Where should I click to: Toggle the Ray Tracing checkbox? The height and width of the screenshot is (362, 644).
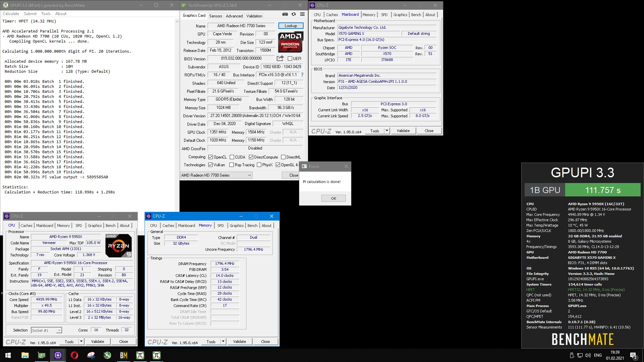pos(231,165)
